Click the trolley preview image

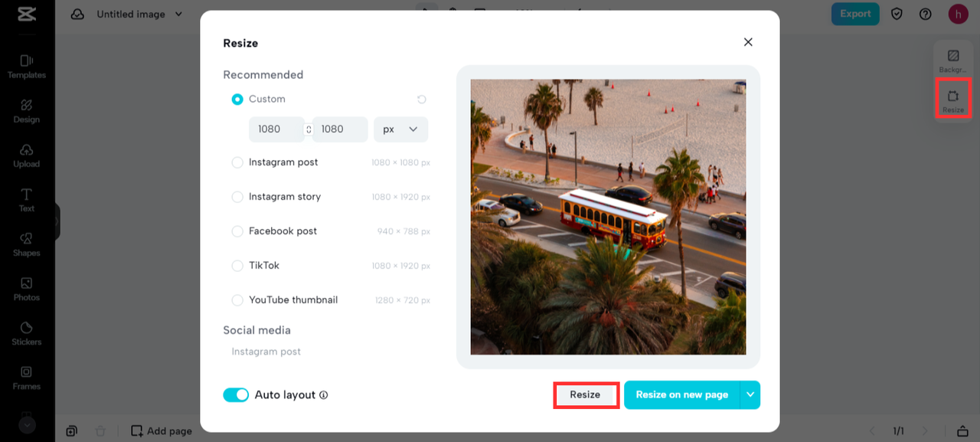click(608, 217)
